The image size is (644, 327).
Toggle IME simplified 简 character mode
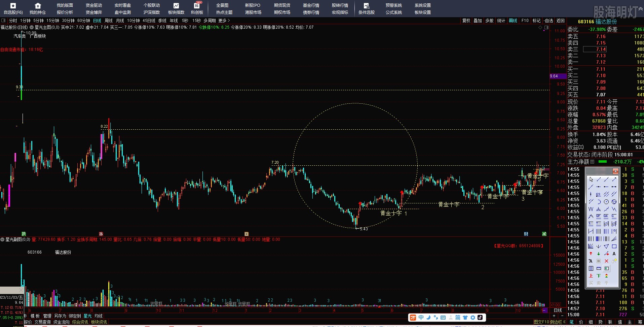click(458, 317)
